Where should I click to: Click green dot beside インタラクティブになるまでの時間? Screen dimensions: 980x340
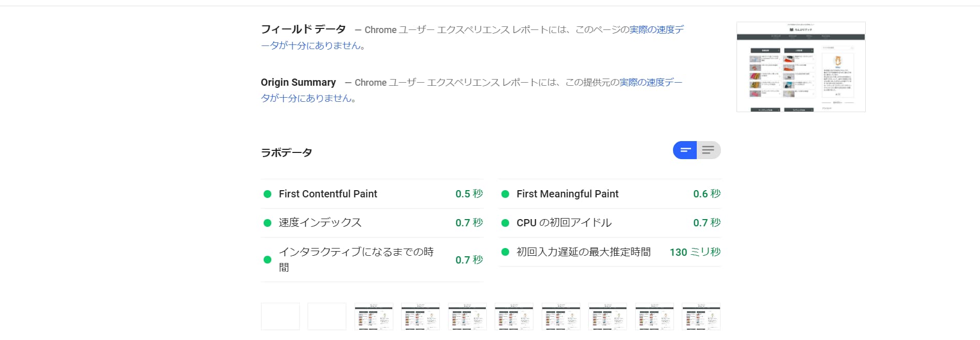(267, 260)
